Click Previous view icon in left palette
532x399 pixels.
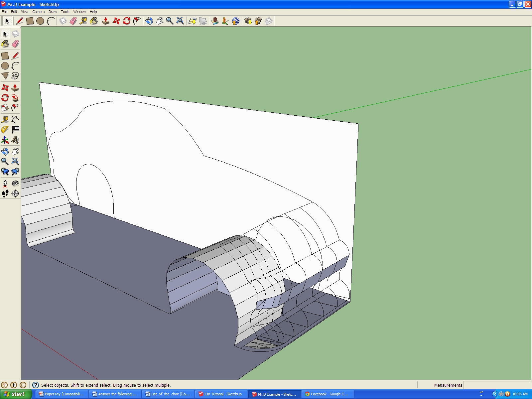pyautogui.click(x=5, y=172)
